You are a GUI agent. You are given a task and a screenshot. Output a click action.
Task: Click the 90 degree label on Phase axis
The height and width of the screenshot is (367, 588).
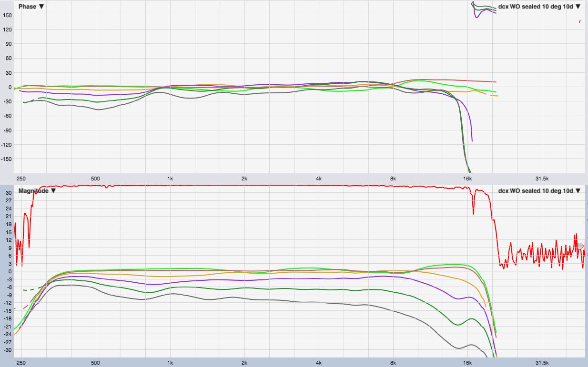click(8, 44)
